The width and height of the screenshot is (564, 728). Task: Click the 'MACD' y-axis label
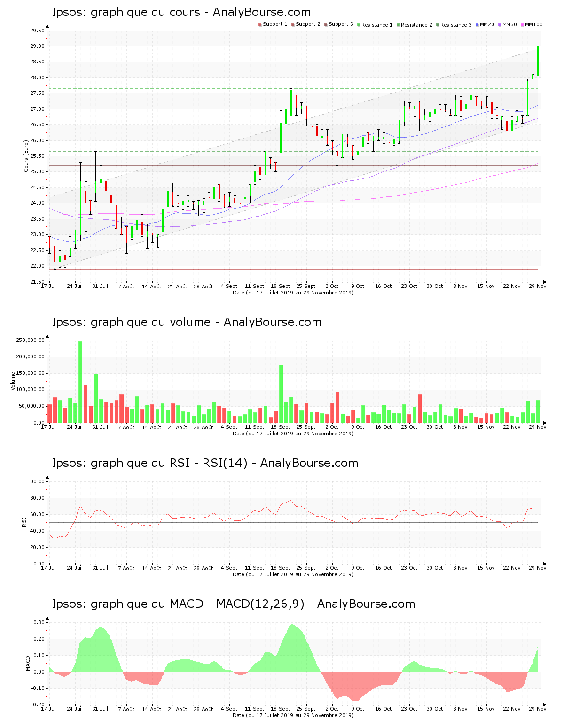28,663
